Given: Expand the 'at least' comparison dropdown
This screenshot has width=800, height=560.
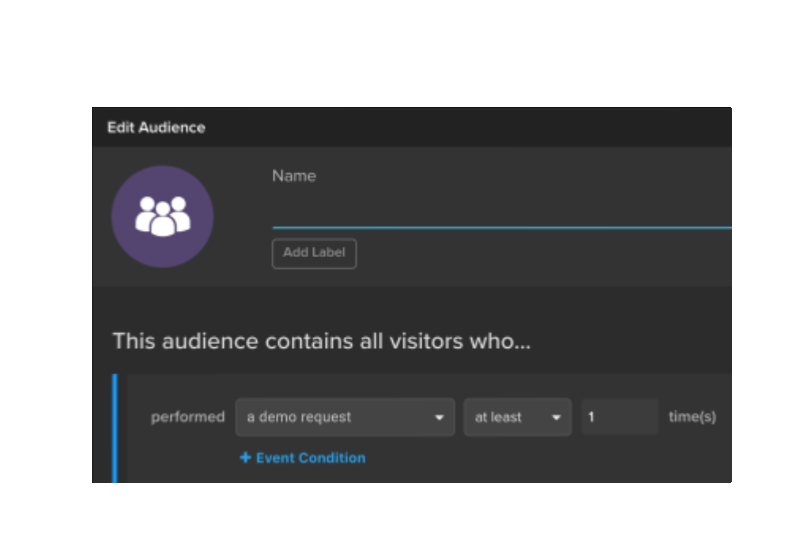Looking at the screenshot, I should [516, 417].
